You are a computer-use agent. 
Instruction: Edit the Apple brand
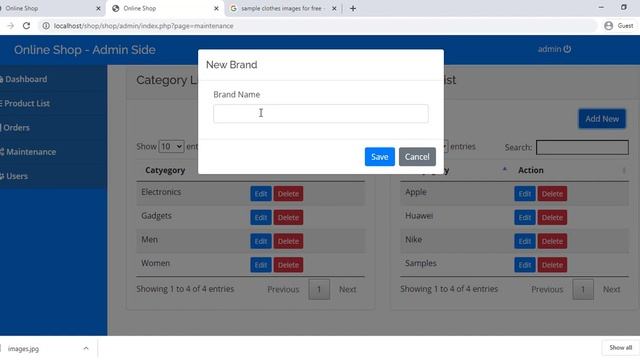[x=524, y=194]
